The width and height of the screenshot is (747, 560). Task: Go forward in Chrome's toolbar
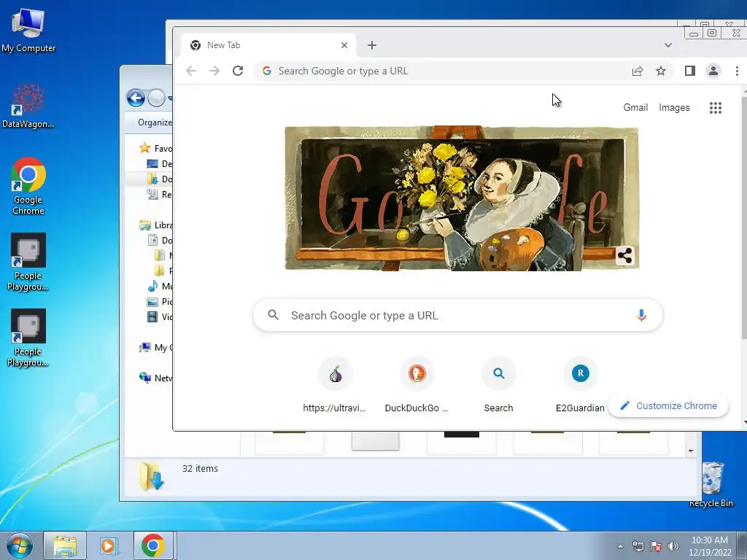[214, 71]
